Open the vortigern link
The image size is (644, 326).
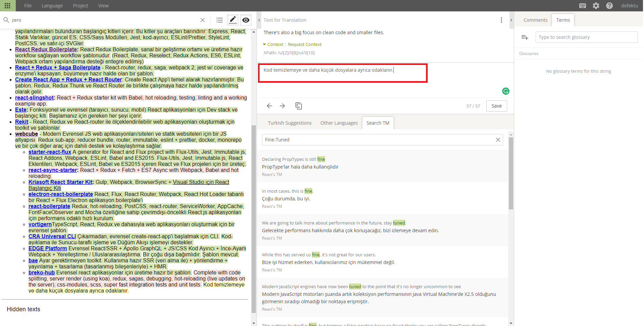point(40,224)
